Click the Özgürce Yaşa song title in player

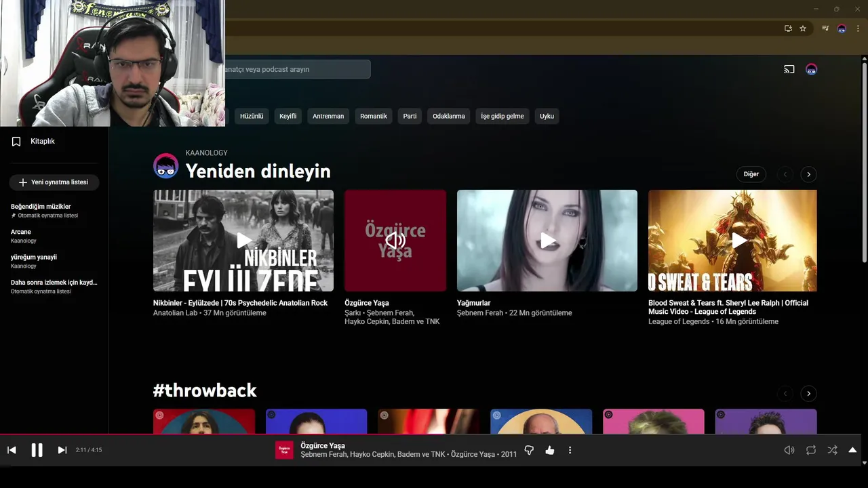click(323, 445)
